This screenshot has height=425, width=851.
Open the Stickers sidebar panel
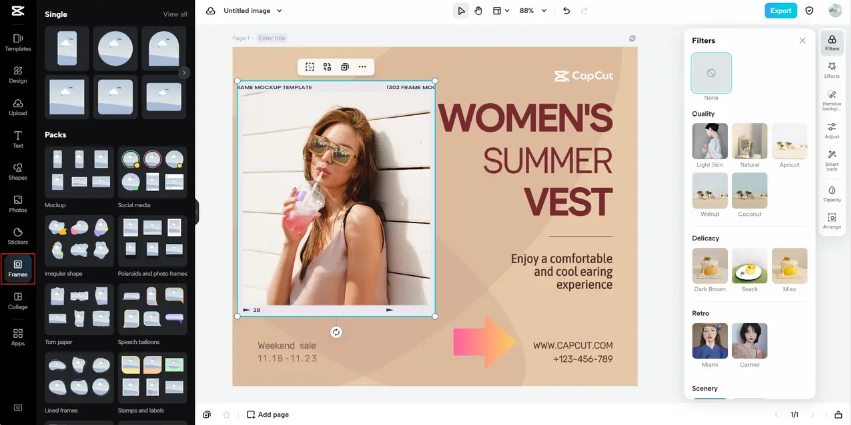[18, 236]
